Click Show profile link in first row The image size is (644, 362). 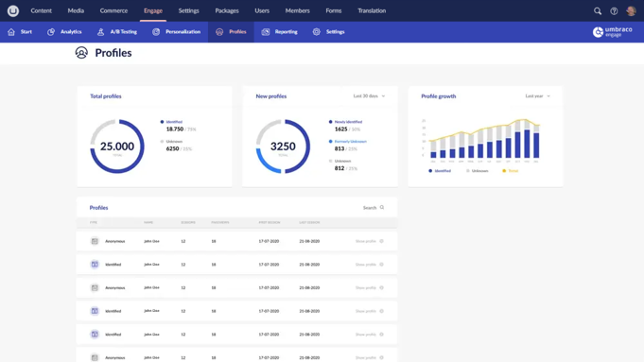[x=366, y=241]
